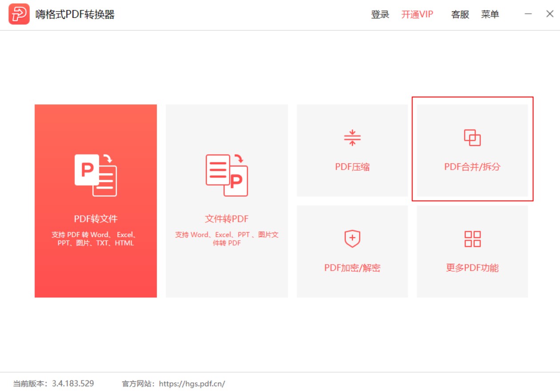Image resolution: width=560 pixels, height=392 pixels.
Task: Click the 嗨格式PDF转换器 app logo icon
Action: pyautogui.click(x=19, y=14)
